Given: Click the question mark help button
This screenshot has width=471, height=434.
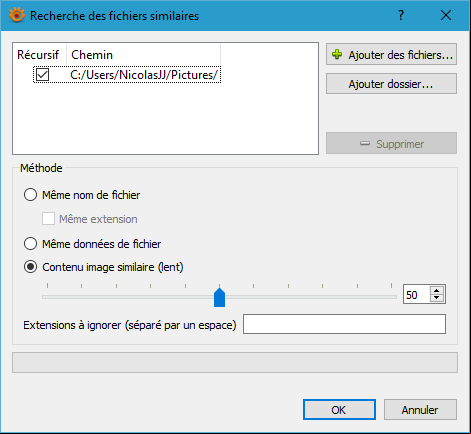Looking at the screenshot, I should coord(401,15).
